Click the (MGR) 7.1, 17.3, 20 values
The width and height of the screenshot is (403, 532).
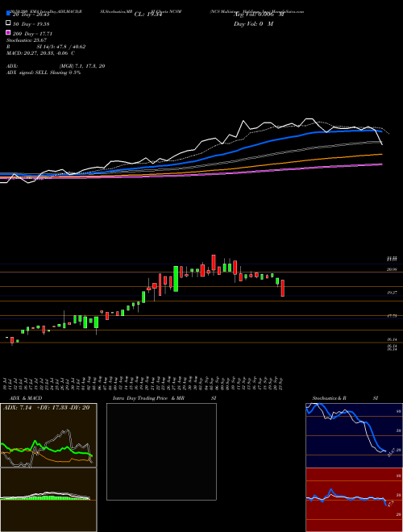(x=81, y=66)
